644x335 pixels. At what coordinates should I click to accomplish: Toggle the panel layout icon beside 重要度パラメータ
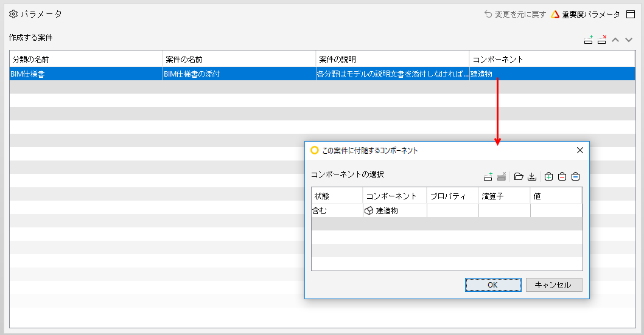tap(631, 15)
